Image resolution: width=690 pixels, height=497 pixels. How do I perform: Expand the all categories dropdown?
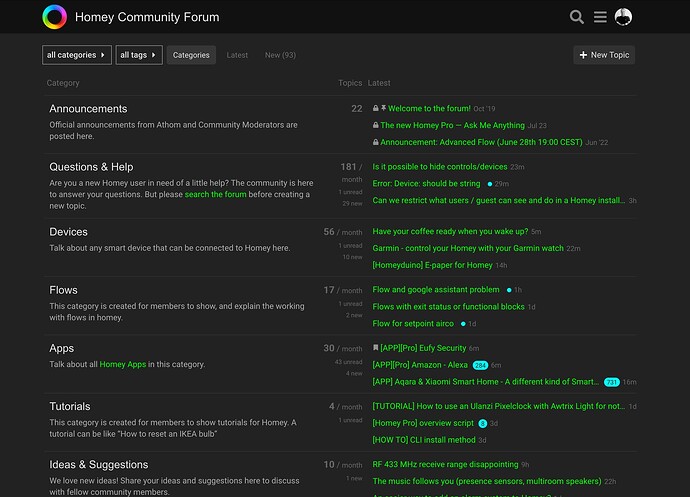(x=77, y=55)
